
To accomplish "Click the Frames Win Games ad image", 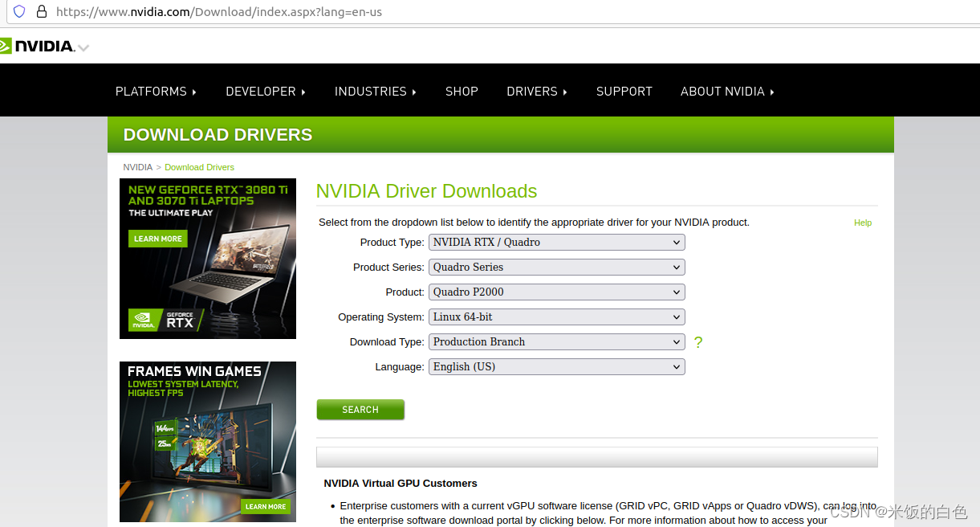I will 208,442.
